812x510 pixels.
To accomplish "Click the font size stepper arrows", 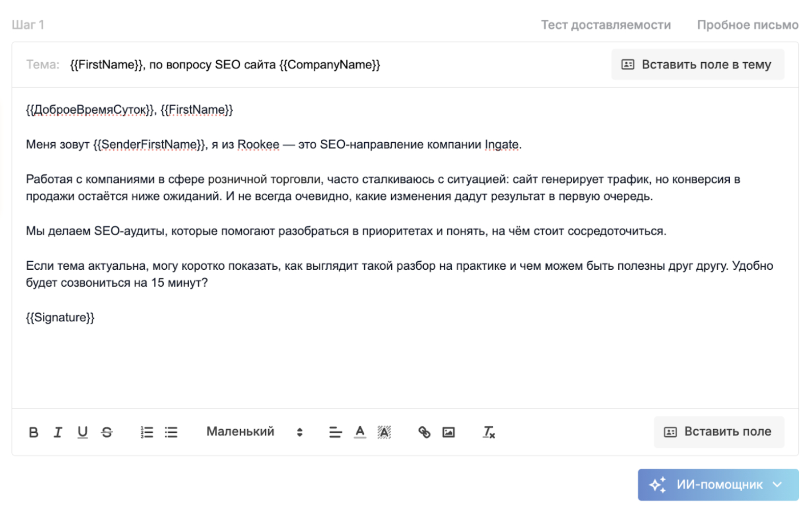I will pos(299,431).
